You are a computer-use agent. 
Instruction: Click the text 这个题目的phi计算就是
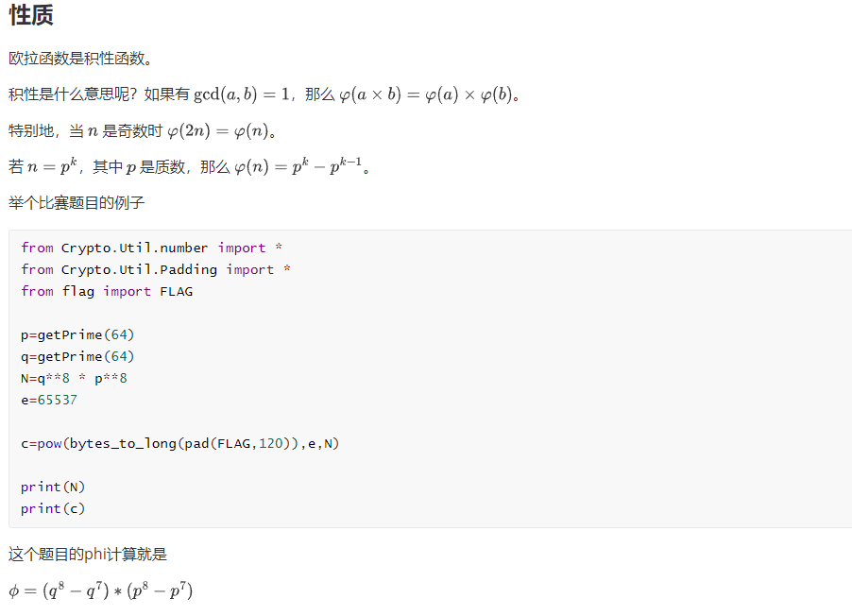[x=88, y=555]
